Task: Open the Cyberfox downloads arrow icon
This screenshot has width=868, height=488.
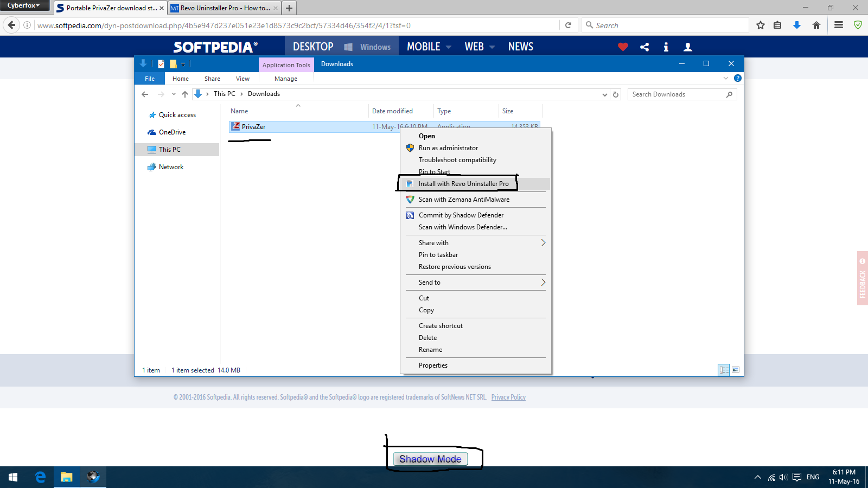Action: coord(797,25)
